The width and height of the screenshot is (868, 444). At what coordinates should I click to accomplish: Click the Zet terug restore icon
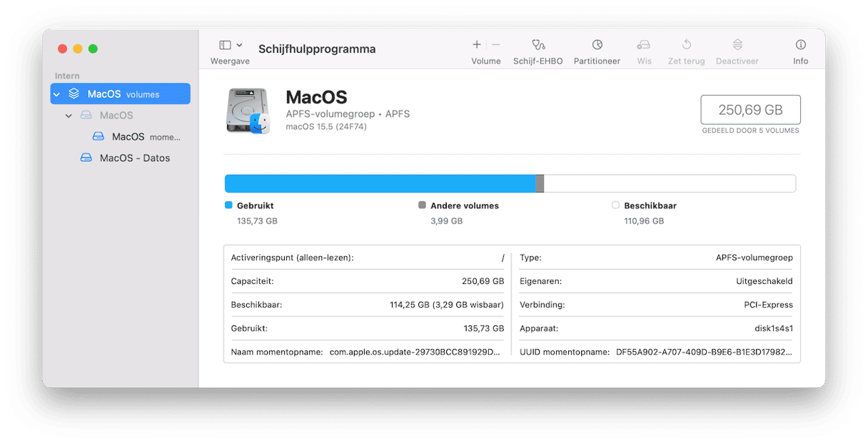[687, 44]
